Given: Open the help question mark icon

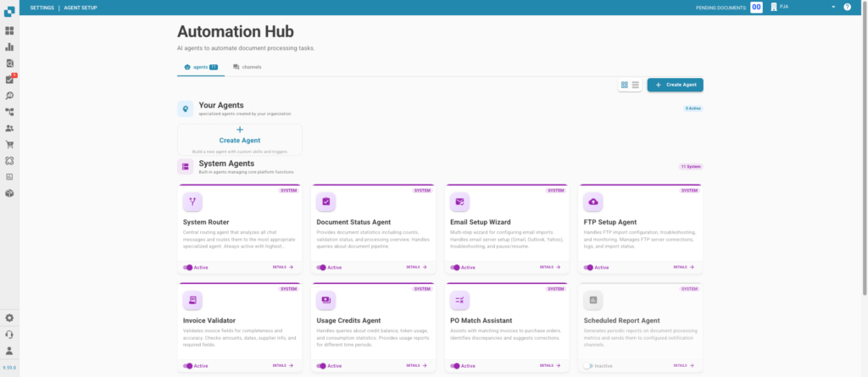Looking at the screenshot, I should (x=847, y=7).
